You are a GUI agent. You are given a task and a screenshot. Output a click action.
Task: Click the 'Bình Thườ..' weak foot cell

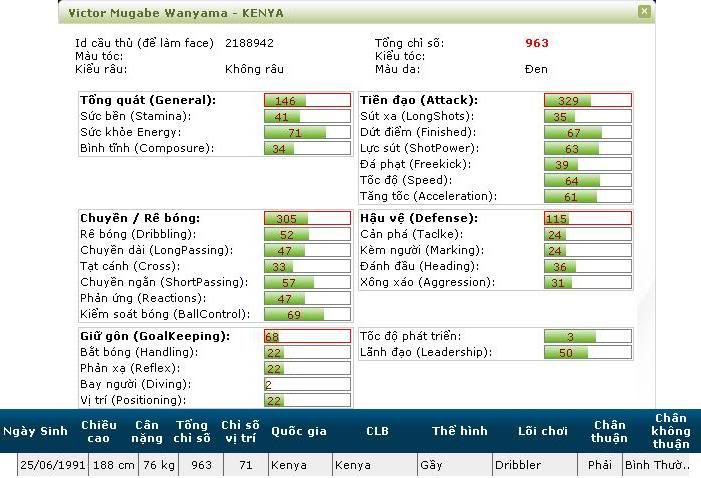pyautogui.click(x=657, y=465)
